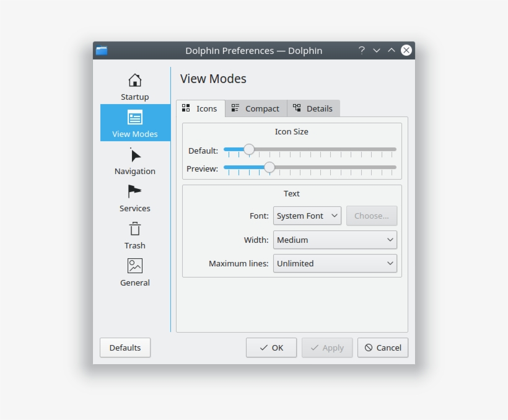The width and height of the screenshot is (508, 420).
Task: Click the Preview icon size slider handle
Action: pyautogui.click(x=269, y=167)
